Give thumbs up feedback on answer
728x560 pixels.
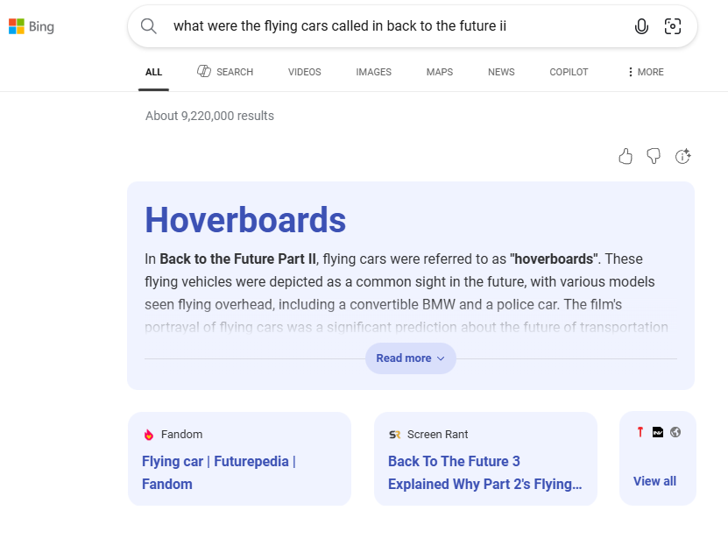(626, 157)
